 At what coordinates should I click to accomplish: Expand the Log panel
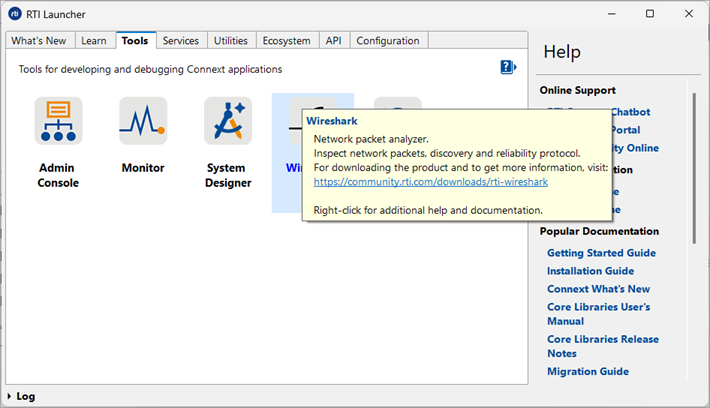(x=21, y=396)
